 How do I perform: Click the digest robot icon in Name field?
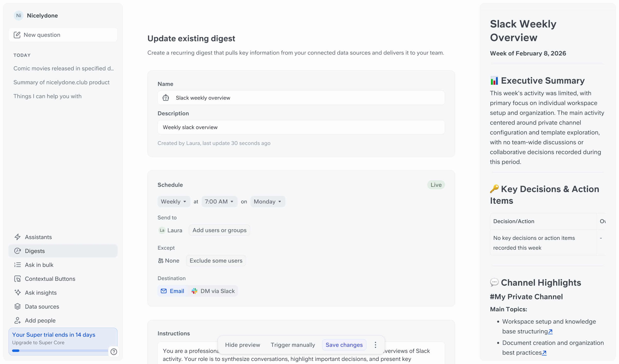pos(166,98)
